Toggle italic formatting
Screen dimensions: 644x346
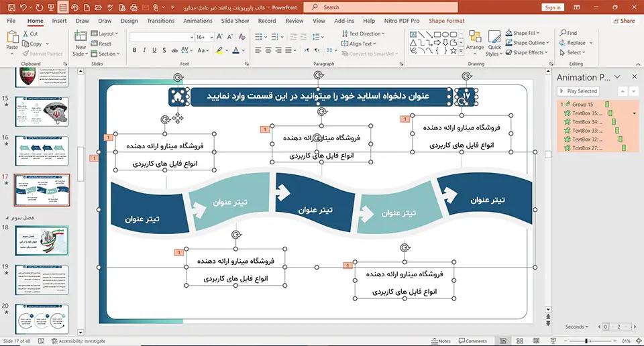144,50
